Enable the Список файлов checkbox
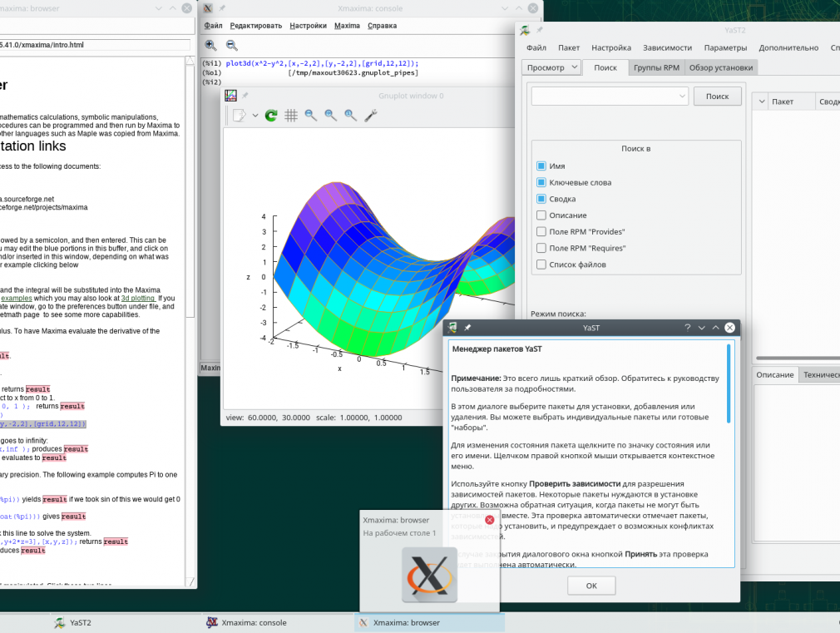 pos(541,265)
